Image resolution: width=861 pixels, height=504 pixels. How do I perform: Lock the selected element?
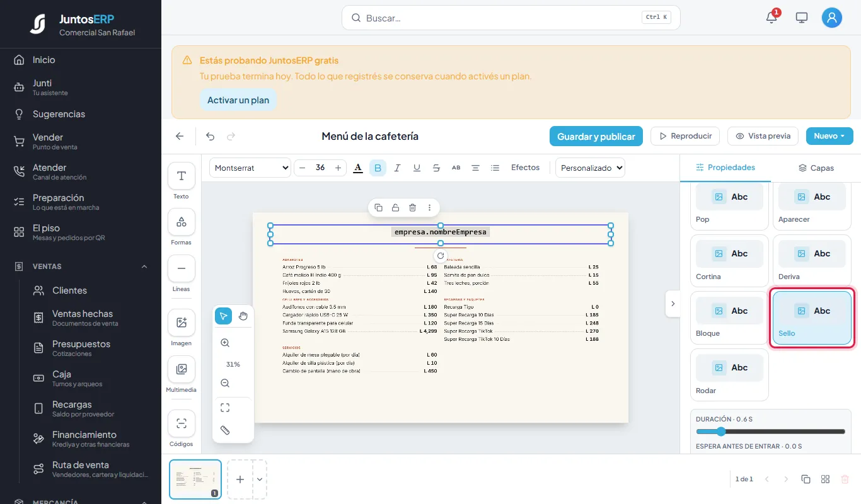coord(395,207)
